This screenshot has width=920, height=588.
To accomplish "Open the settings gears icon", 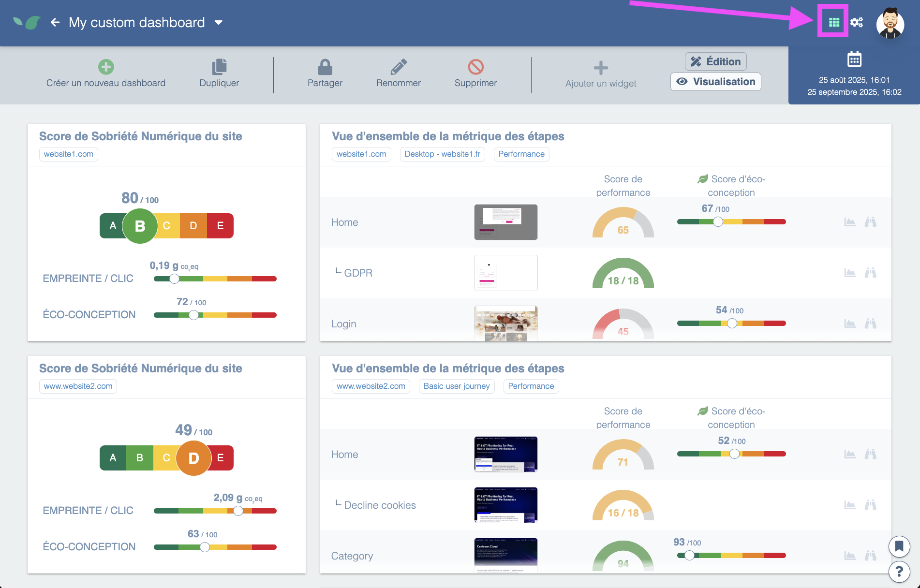I will pos(857,22).
